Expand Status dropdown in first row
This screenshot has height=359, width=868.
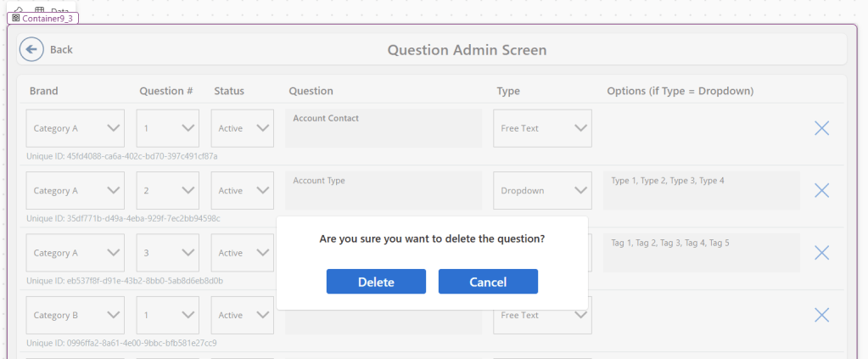(x=243, y=128)
